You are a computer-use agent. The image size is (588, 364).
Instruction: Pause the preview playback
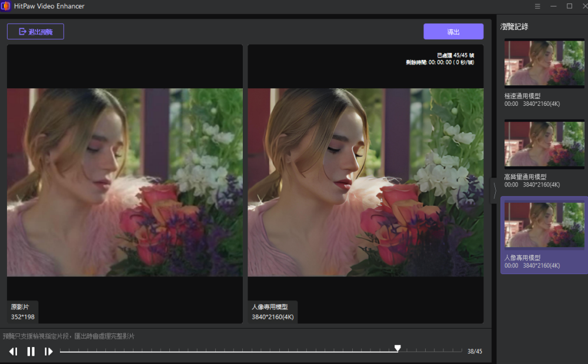tap(31, 352)
